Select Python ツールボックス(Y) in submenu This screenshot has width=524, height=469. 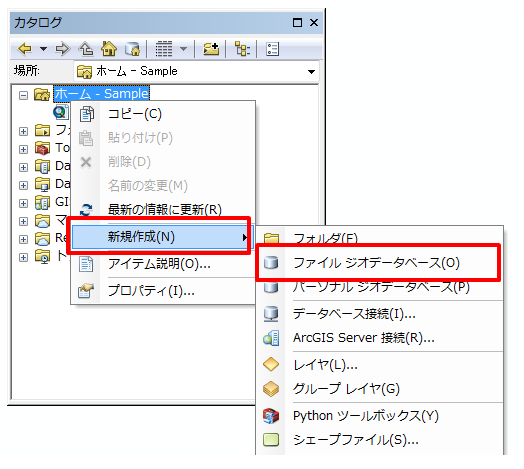point(380,416)
